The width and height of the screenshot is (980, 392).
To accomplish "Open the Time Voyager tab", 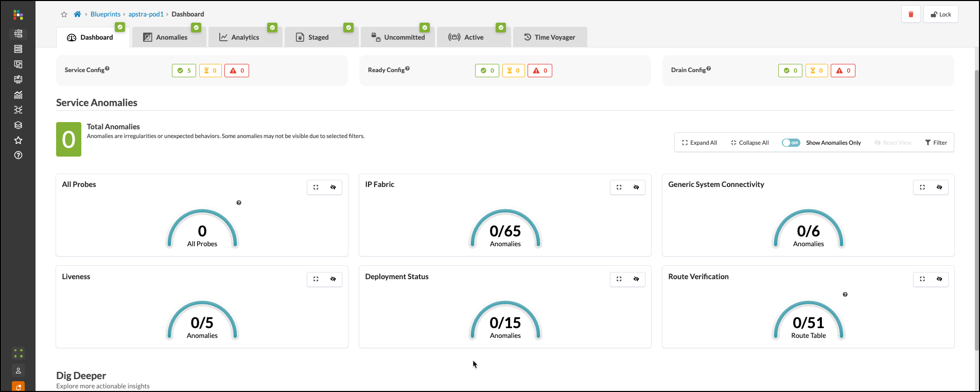I will pos(549,37).
